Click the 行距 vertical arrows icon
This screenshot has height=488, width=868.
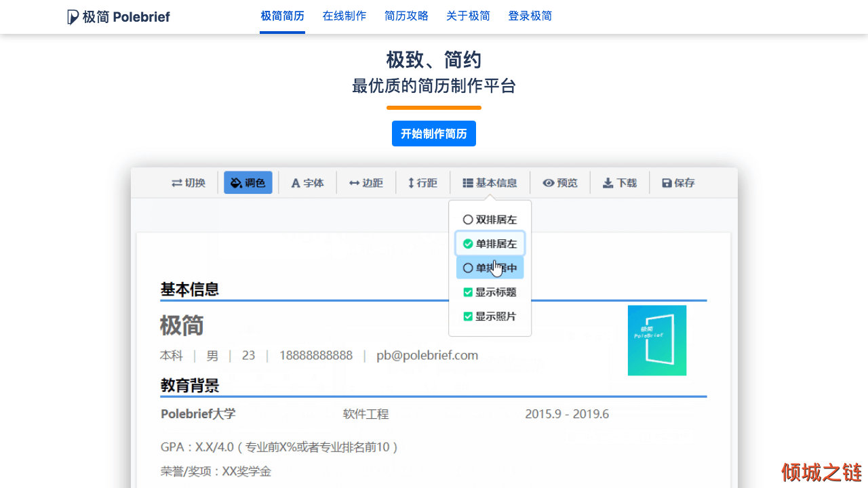click(x=411, y=183)
